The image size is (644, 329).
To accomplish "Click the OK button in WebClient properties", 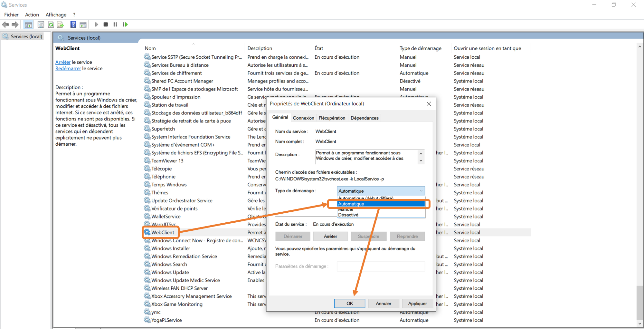I will 349,303.
